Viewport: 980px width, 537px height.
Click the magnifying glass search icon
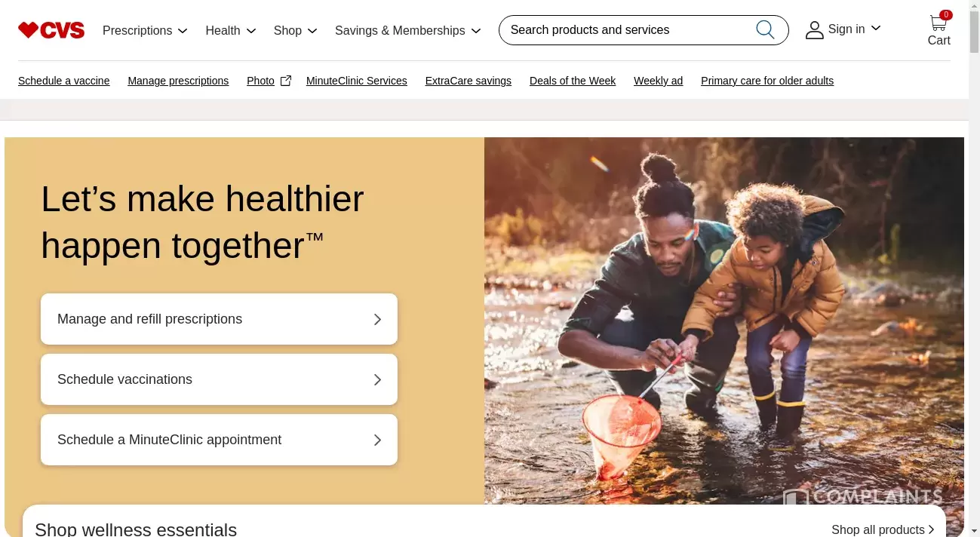[x=765, y=29]
